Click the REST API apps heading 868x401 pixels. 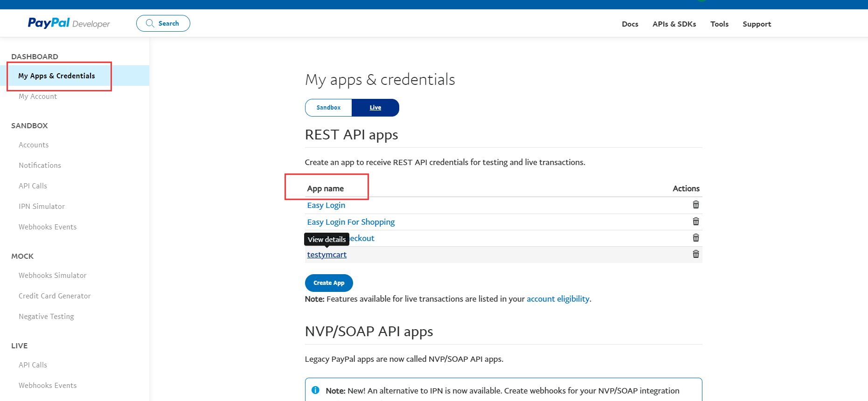(x=351, y=135)
